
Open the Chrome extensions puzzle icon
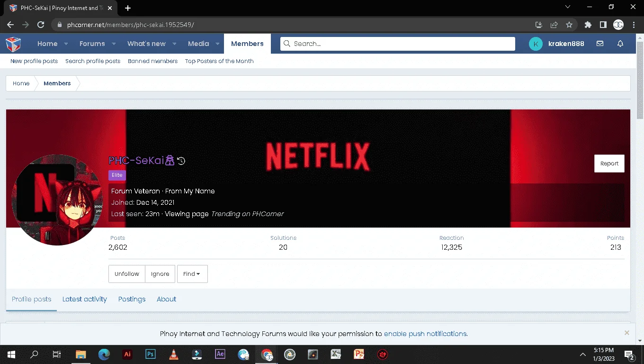[588, 25]
